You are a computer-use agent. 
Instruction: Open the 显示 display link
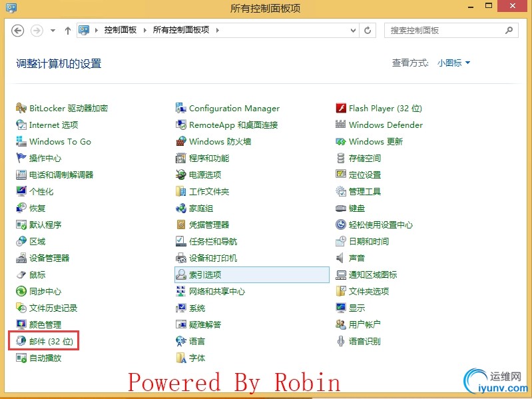[357, 308]
